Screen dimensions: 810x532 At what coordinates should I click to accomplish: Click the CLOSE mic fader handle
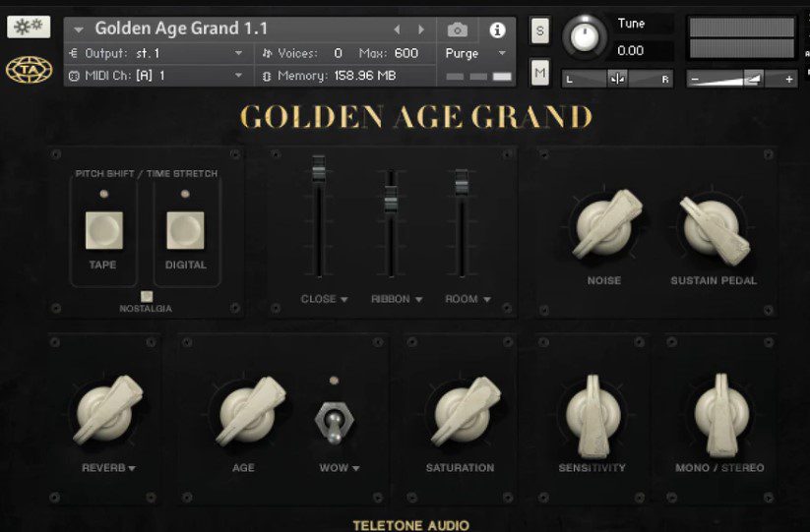point(319,169)
